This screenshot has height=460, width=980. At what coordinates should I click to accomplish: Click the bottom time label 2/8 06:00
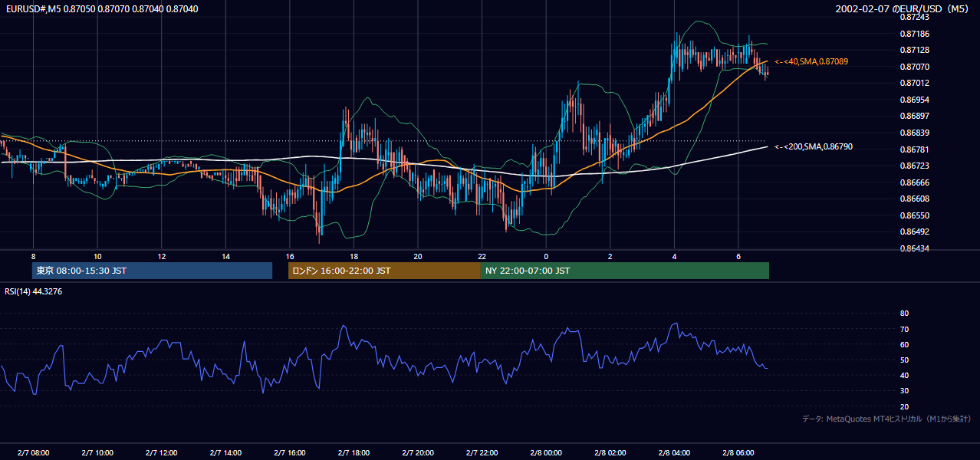[738, 453]
